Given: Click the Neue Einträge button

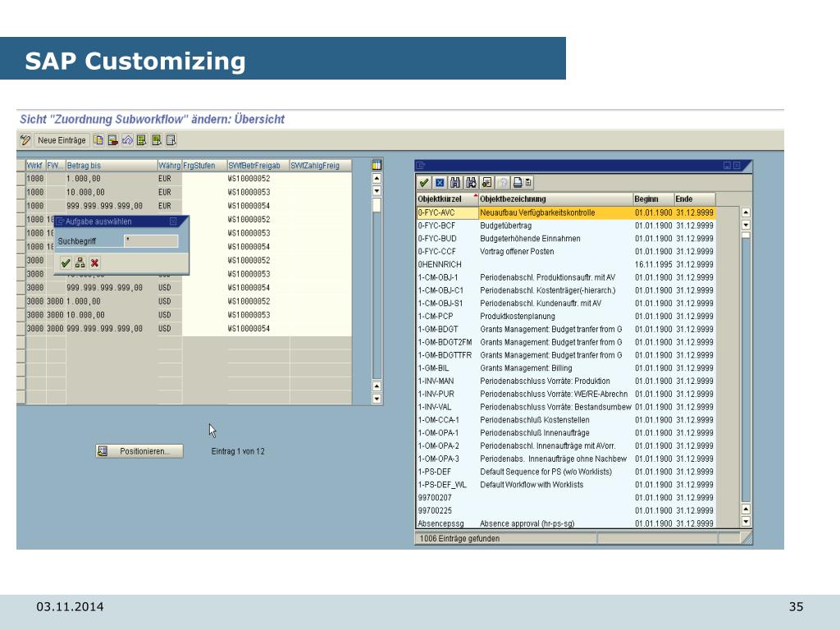Looking at the screenshot, I should pos(62,140).
